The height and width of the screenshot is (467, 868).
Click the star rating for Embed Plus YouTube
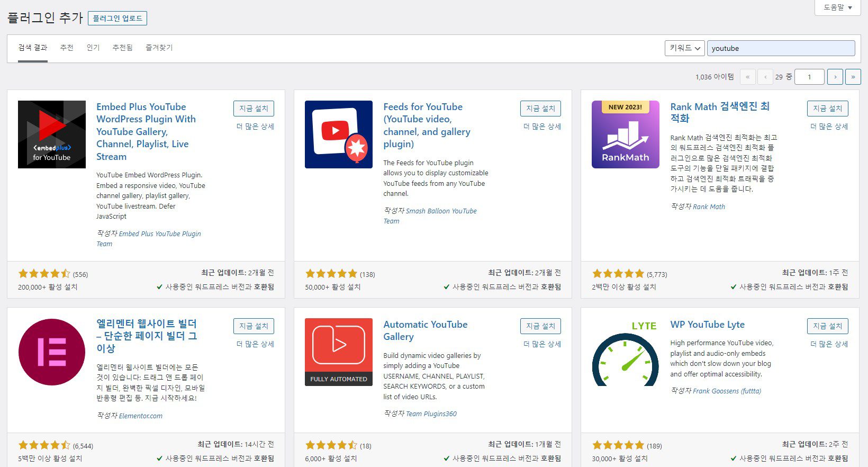coord(44,274)
